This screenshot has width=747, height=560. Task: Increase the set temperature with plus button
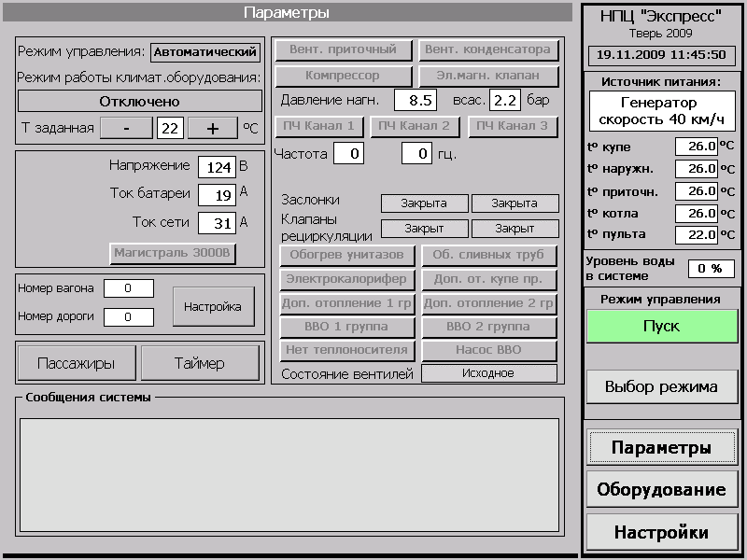212,128
